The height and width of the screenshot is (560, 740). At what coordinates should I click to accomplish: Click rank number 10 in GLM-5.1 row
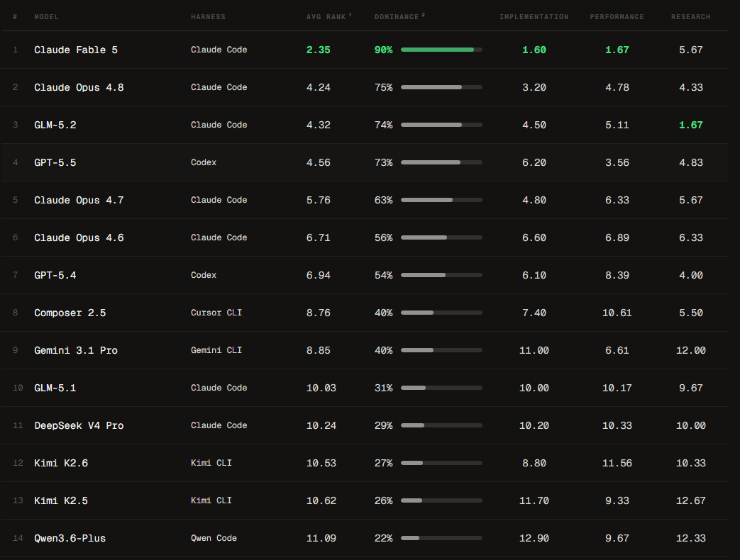(18, 388)
